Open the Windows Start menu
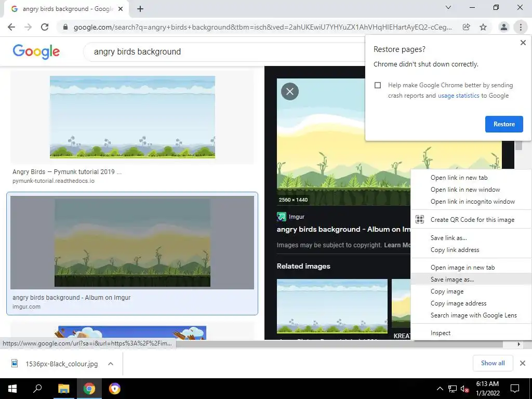532x399 pixels. pyautogui.click(x=12, y=389)
